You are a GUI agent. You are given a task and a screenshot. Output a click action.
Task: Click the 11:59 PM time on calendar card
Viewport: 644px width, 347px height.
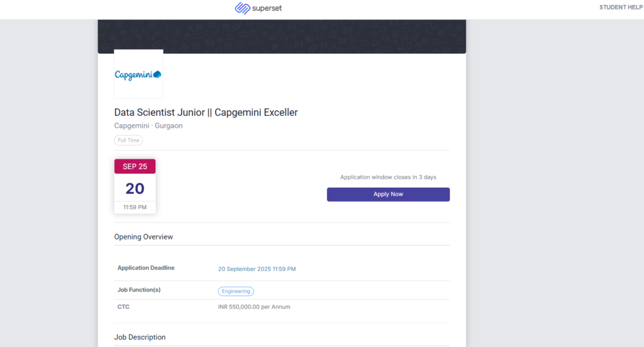point(135,207)
